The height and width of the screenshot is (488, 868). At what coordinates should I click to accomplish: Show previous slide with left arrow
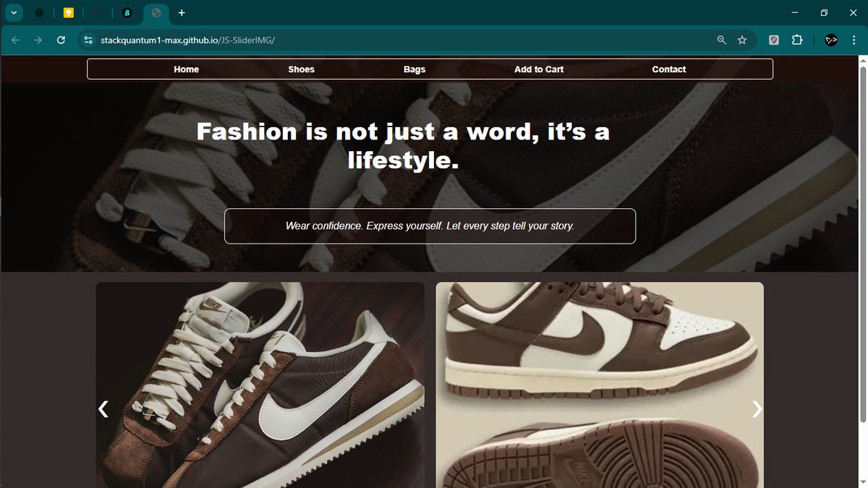coord(103,409)
